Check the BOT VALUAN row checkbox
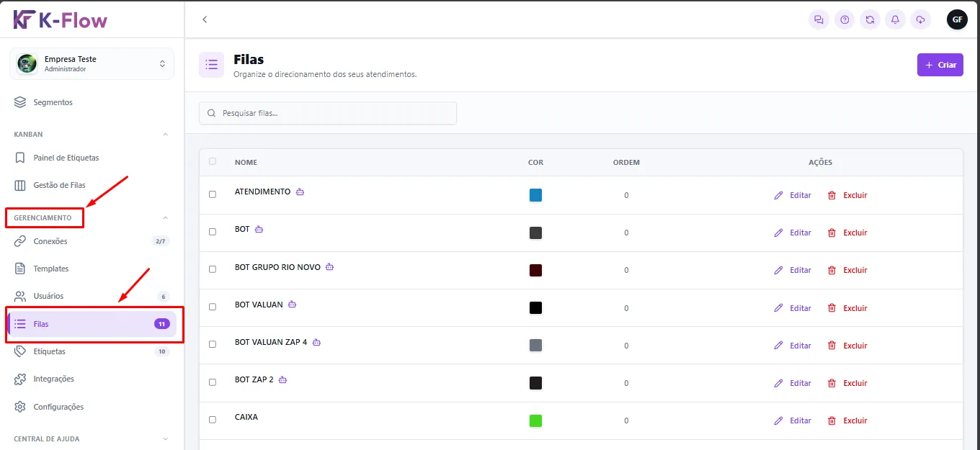The height and width of the screenshot is (450, 980). point(213,307)
